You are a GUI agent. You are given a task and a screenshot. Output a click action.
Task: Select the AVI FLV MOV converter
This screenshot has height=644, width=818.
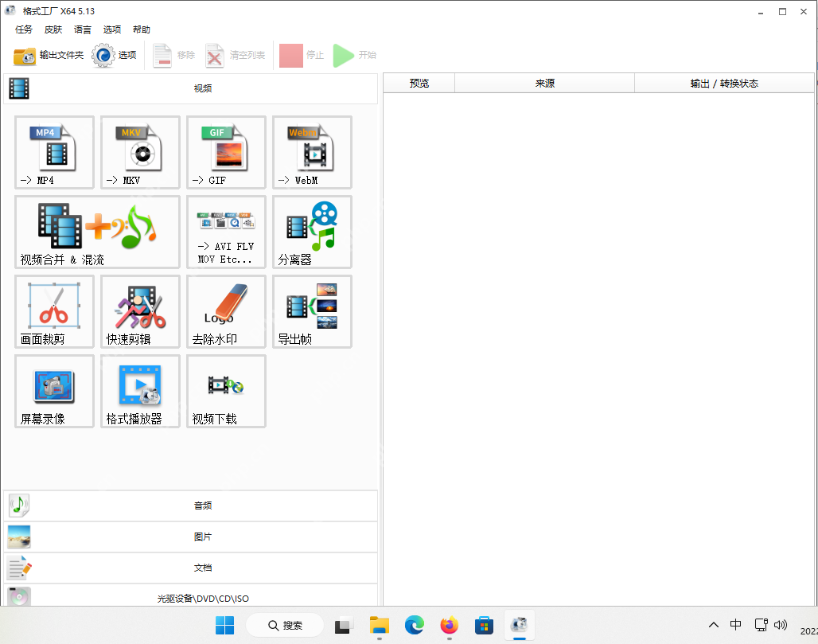226,232
